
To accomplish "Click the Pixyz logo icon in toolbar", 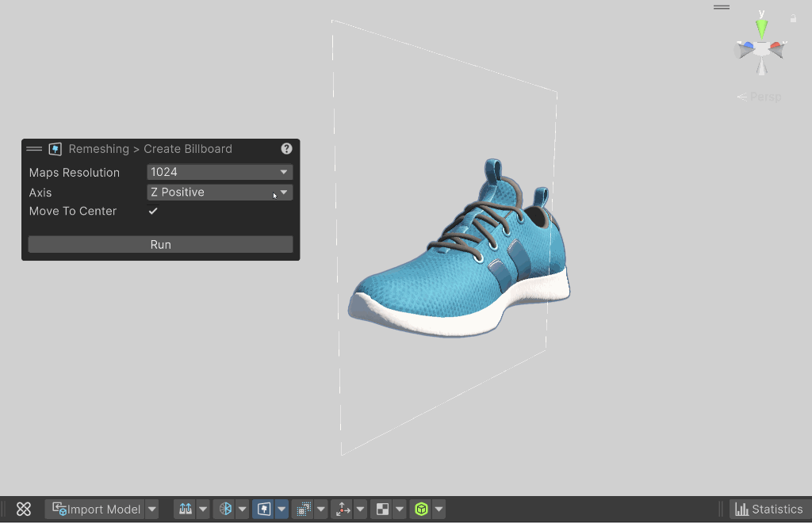I will [24, 509].
